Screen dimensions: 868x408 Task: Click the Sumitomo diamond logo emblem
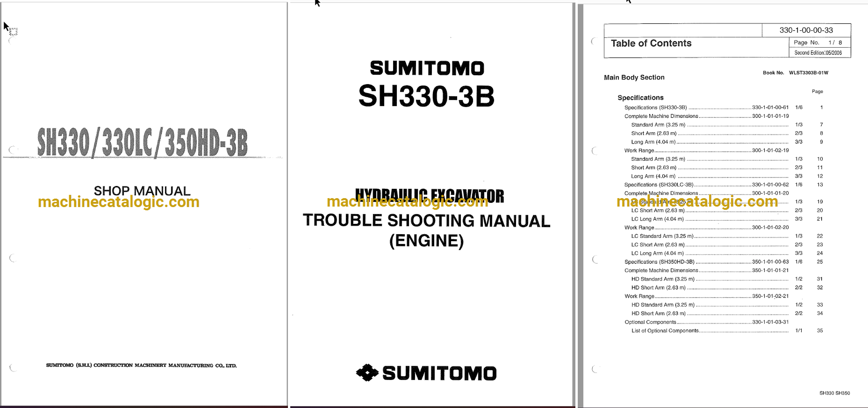click(367, 372)
